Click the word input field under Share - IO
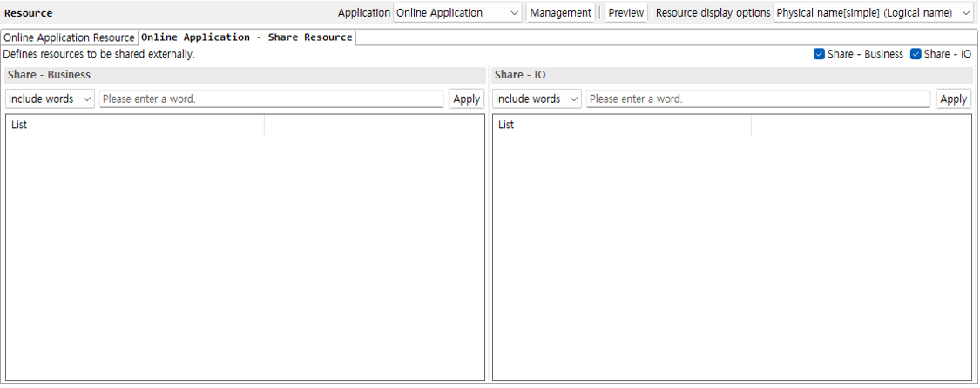 coord(758,99)
